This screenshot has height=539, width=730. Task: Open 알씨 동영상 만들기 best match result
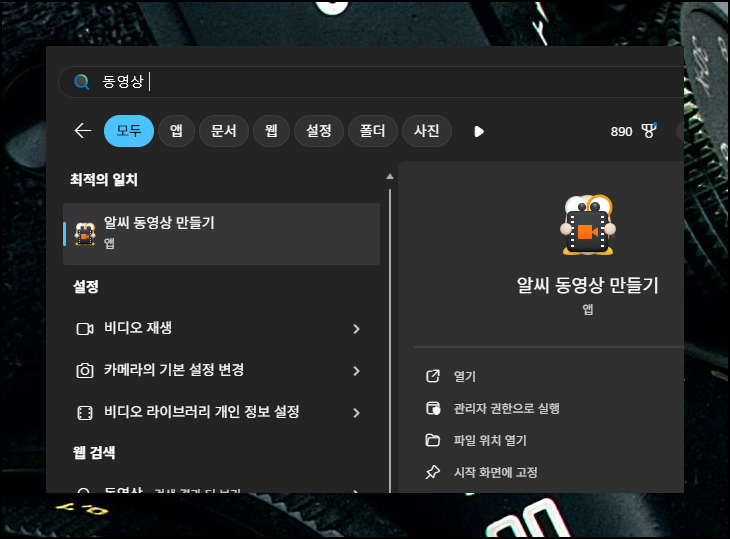222,234
